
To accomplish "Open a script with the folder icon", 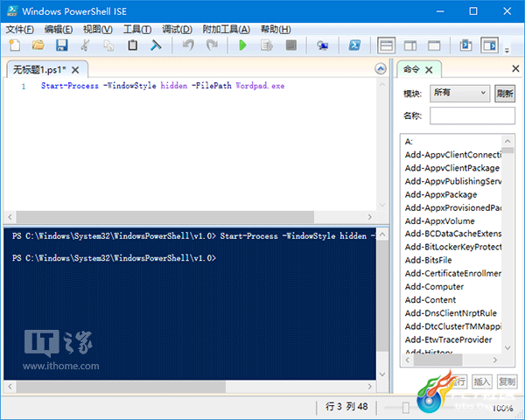I will [38, 45].
